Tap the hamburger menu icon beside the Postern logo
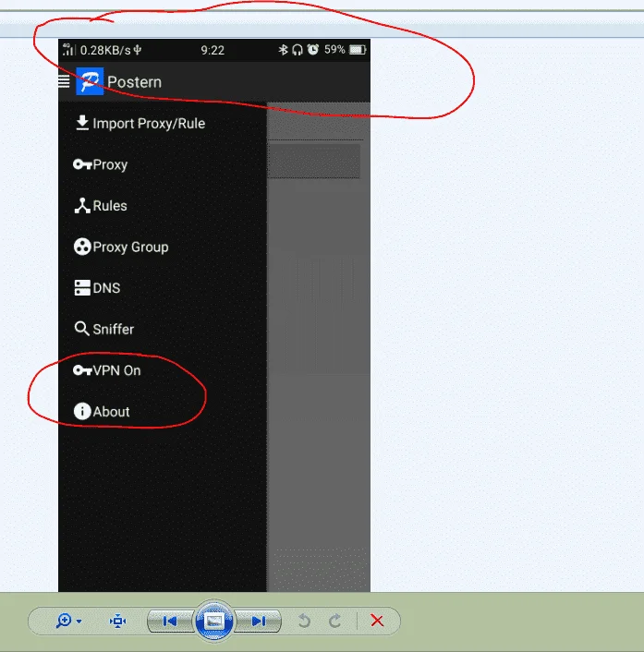 [x=64, y=81]
